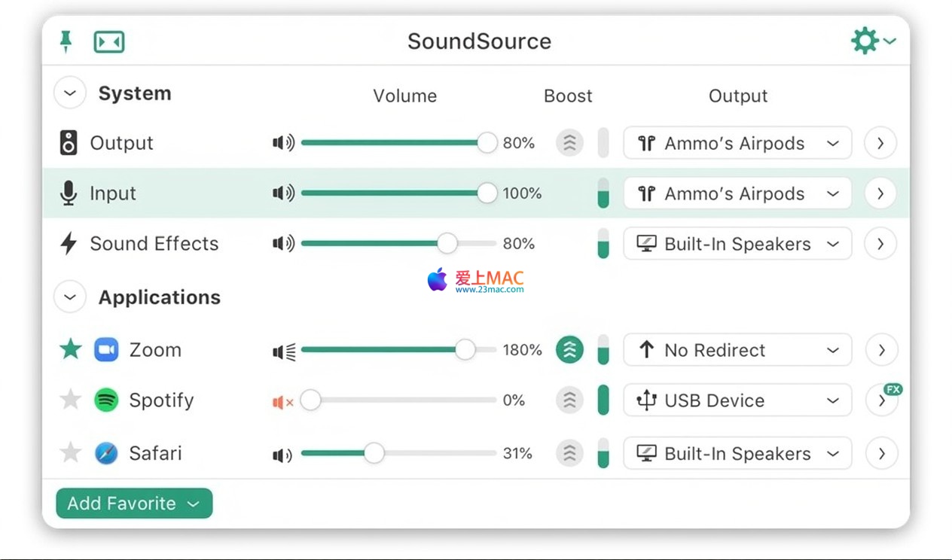The height and width of the screenshot is (560, 952).
Task: Collapse the Applications section
Action: pos(70,297)
